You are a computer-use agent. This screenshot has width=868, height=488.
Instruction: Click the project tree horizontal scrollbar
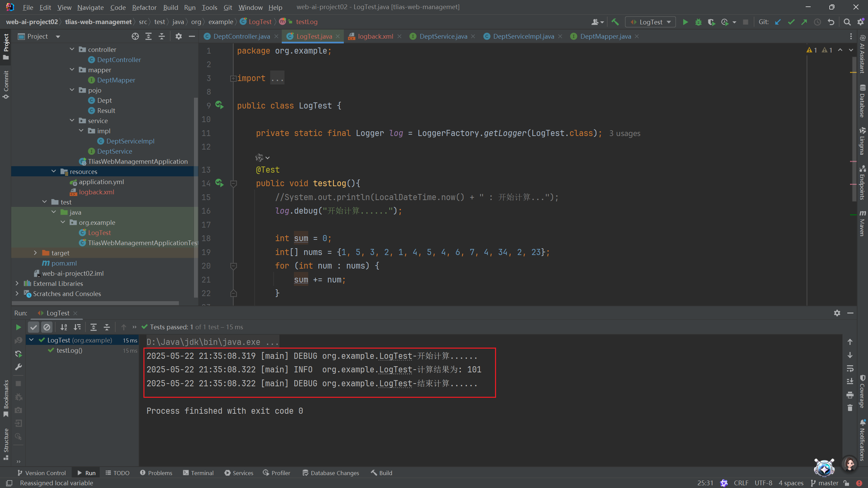point(95,303)
